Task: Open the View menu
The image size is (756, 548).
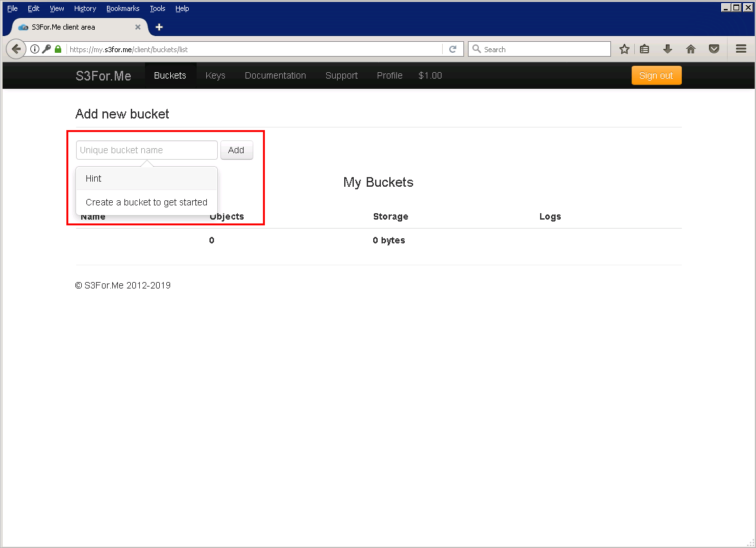Action: [x=57, y=8]
